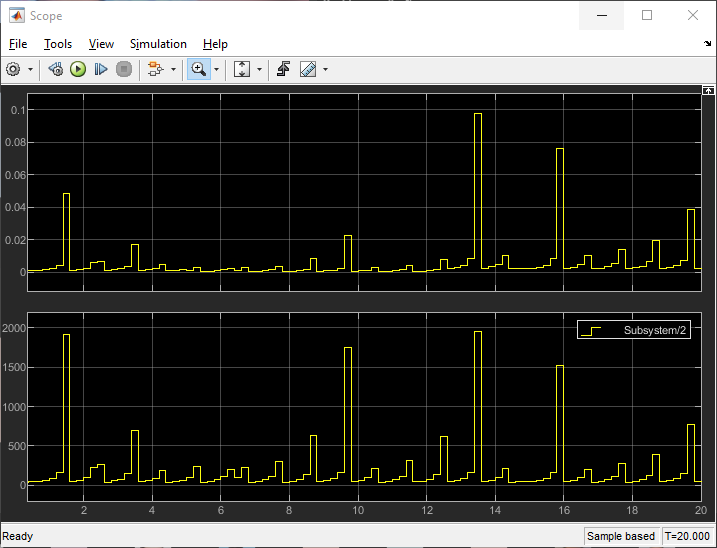The image size is (717, 548).
Task: Close the Scope window
Action: 693,16
